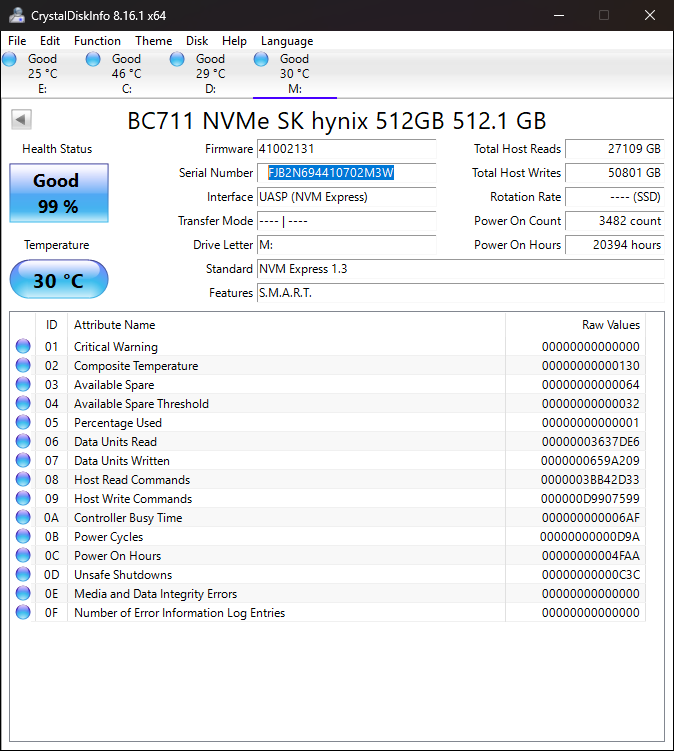Viewport: 674px width, 751px height.
Task: Click status orb for disk C:
Action: [93, 59]
